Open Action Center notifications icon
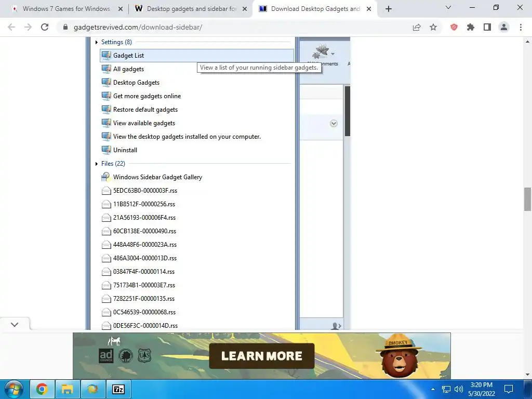The height and width of the screenshot is (399, 532). coord(508,389)
